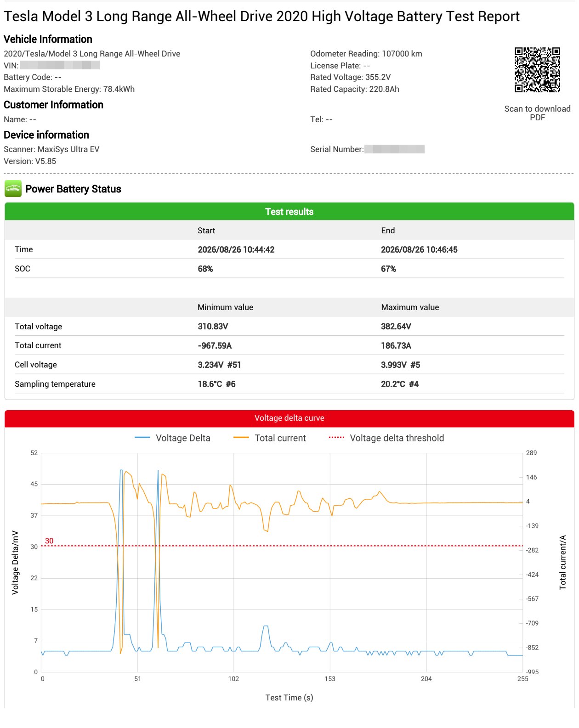Select minimum total current -967.59A
Image resolution: width=579 pixels, height=728 pixels.
(x=215, y=346)
